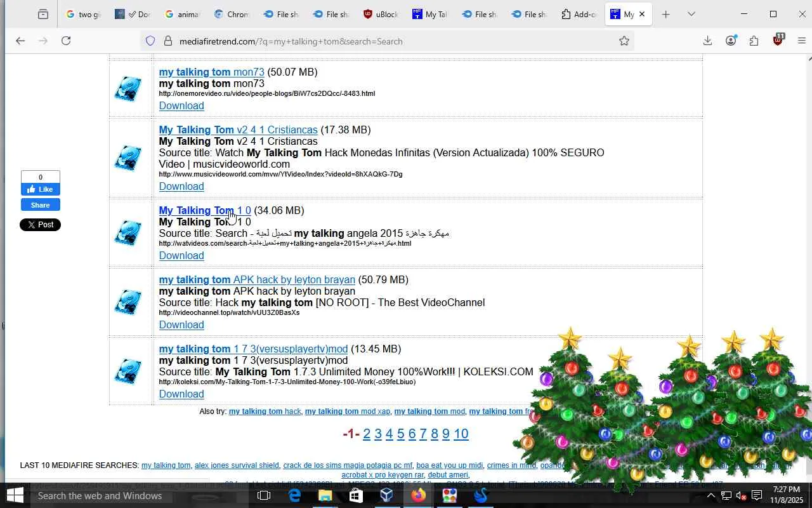
Task: Click the Facebook Like button
Action: [x=41, y=189]
